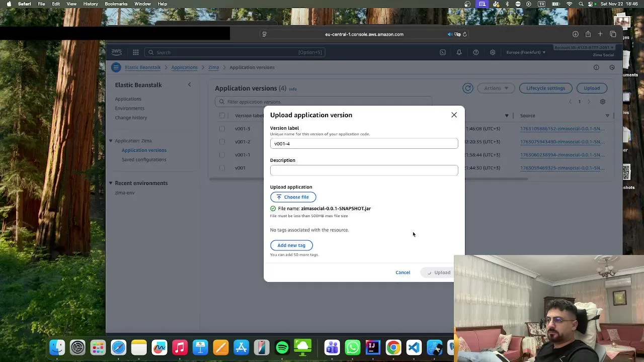Click the Add new tag button
Viewport: 644px width, 362px height.
point(291,245)
